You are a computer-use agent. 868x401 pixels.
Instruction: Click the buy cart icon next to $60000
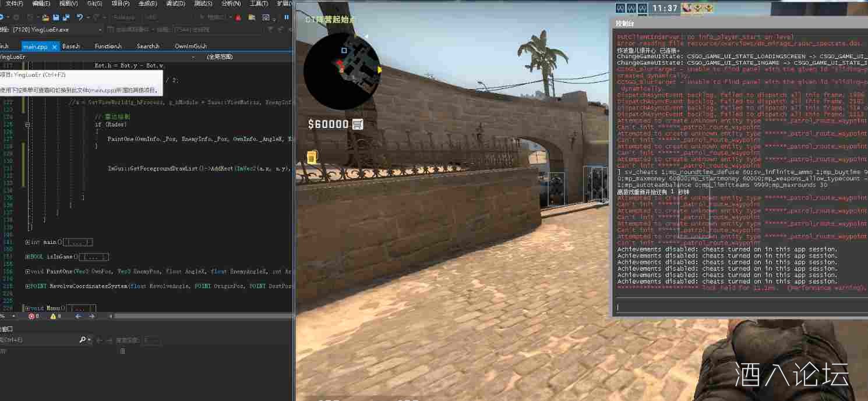(x=358, y=124)
